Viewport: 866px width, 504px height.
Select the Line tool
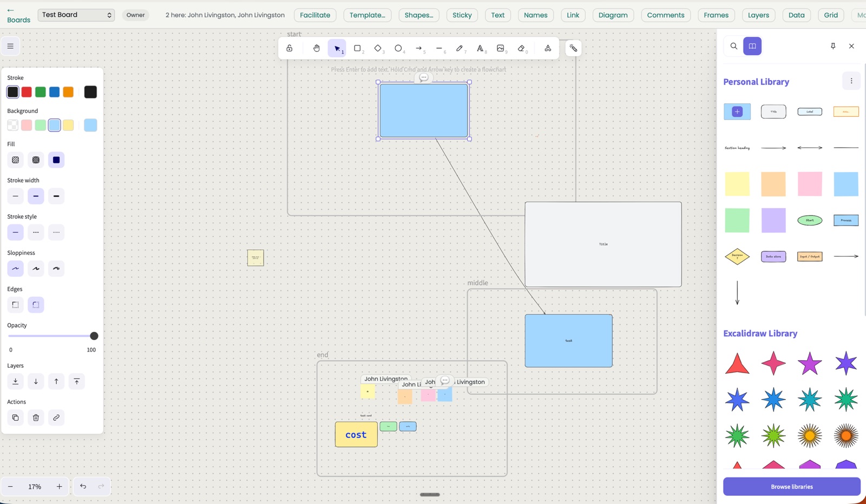pyautogui.click(x=439, y=48)
